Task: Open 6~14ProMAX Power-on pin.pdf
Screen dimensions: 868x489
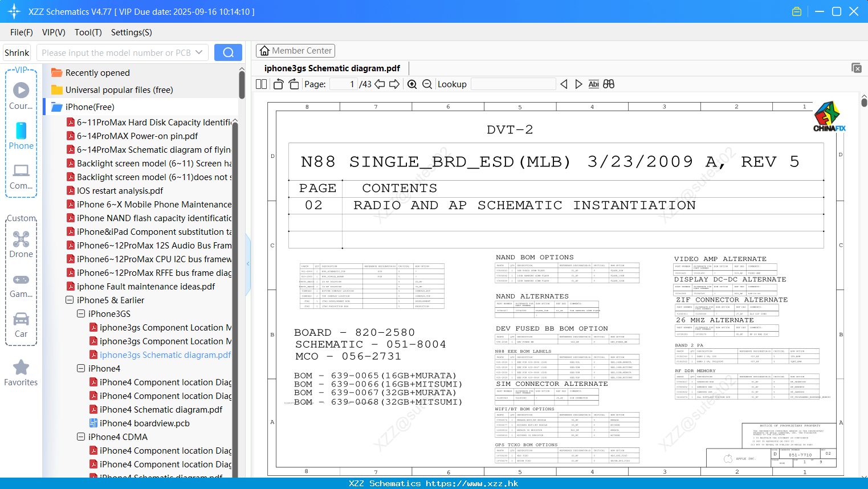Action: (x=137, y=136)
